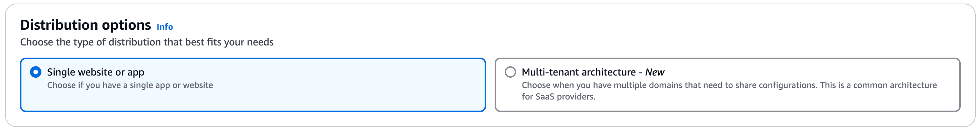Click the italic 'New' tag on Multi-tenant option

pos(655,72)
